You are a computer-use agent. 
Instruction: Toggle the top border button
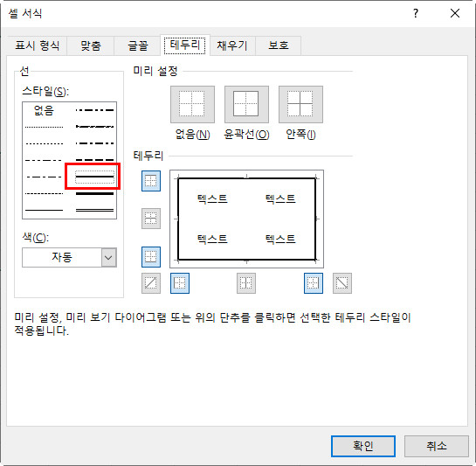151,181
